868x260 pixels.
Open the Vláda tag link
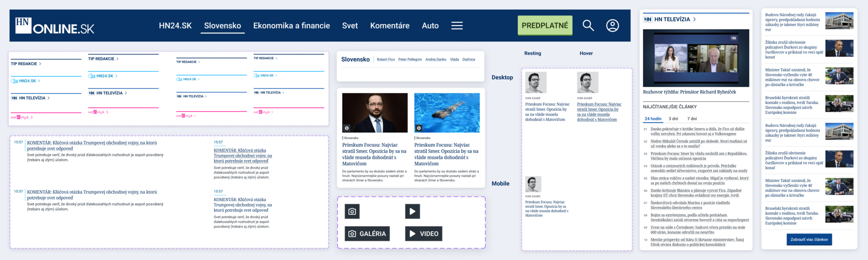click(x=454, y=59)
